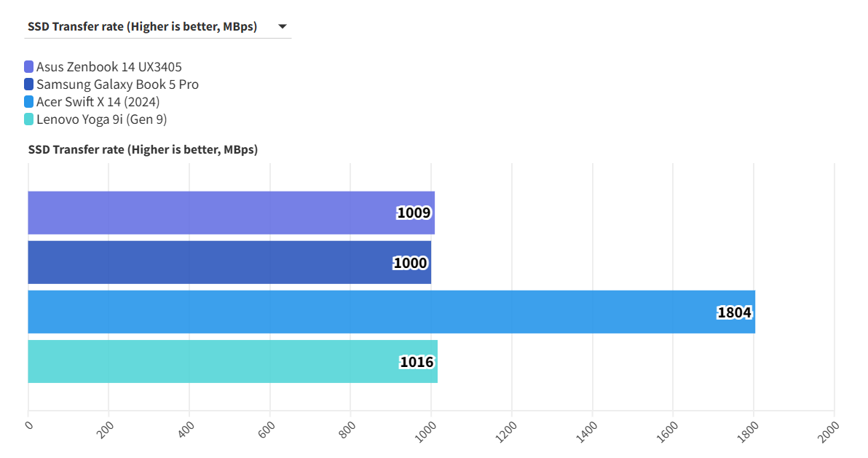Screen dimensions: 868x458
Task: Toggle the Asus Zenbook 14 UX3405 legend label
Action: tap(108, 67)
